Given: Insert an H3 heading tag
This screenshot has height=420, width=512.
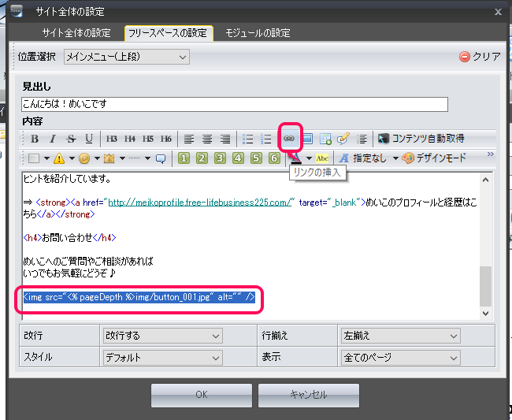Looking at the screenshot, I should (x=112, y=139).
